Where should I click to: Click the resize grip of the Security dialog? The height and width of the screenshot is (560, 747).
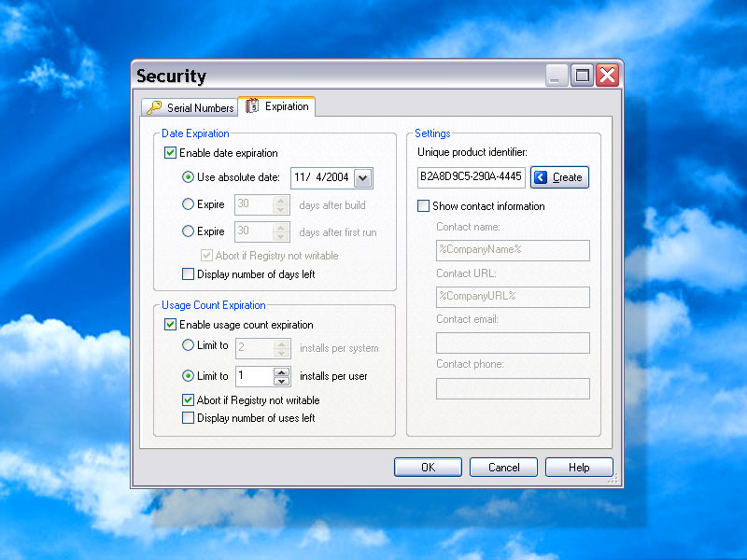(613, 478)
